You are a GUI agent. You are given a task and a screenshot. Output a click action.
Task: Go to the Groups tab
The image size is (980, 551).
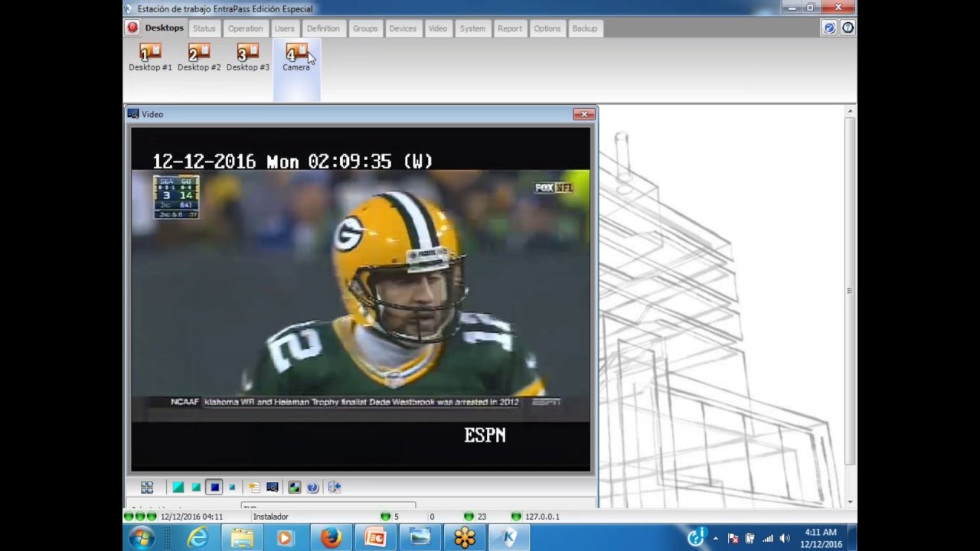pos(365,28)
